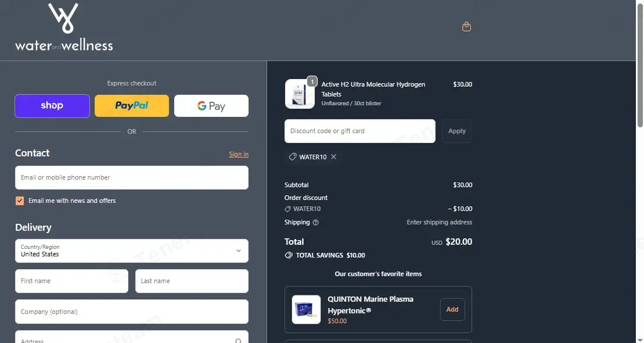Image resolution: width=644 pixels, height=343 pixels.
Task: Add QUINTON Marine Plasma Hypertonic to order
Action: [x=452, y=310]
